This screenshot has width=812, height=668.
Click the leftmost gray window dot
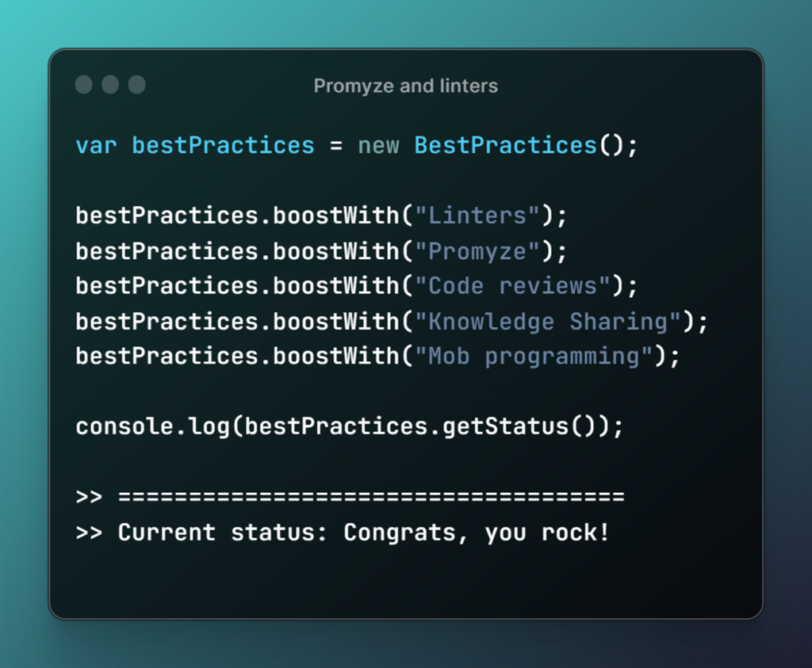(x=84, y=85)
